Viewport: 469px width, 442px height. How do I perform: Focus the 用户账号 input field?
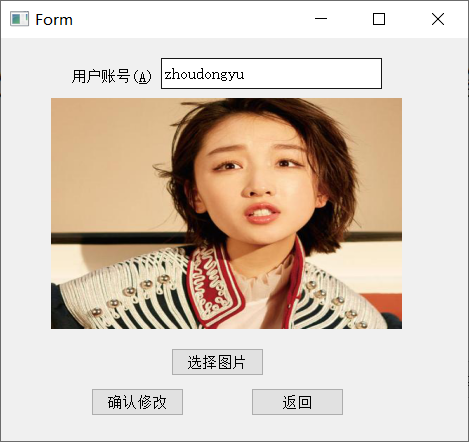click(x=271, y=74)
